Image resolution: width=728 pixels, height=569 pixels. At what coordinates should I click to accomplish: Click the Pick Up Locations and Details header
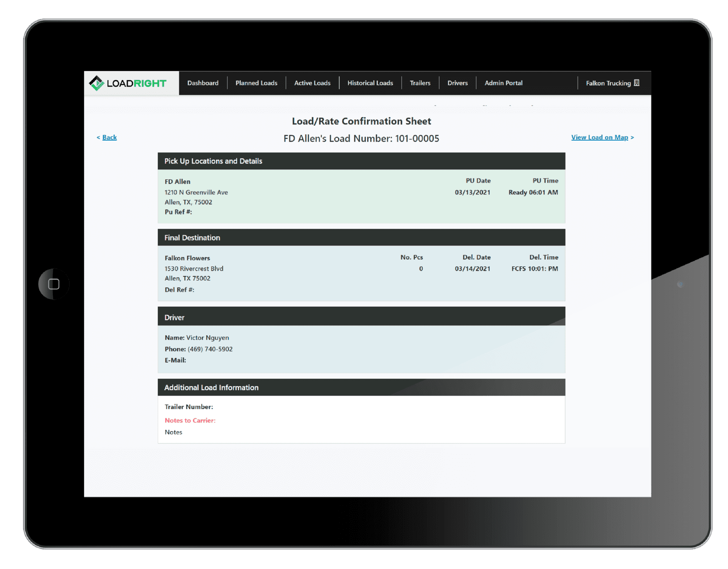pos(361,161)
